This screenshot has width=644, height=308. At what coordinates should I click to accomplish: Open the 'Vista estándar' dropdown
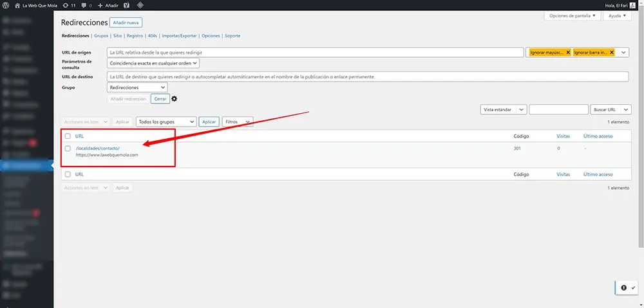(x=504, y=110)
